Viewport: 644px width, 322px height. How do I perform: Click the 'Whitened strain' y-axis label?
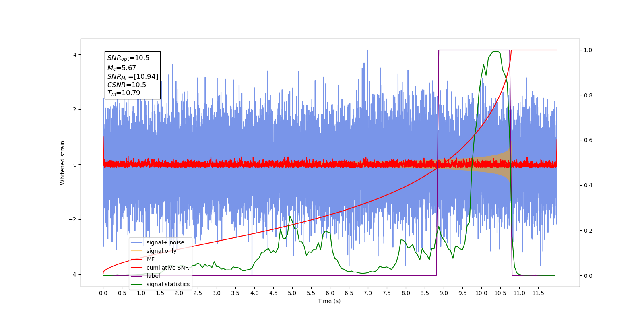click(x=62, y=163)
